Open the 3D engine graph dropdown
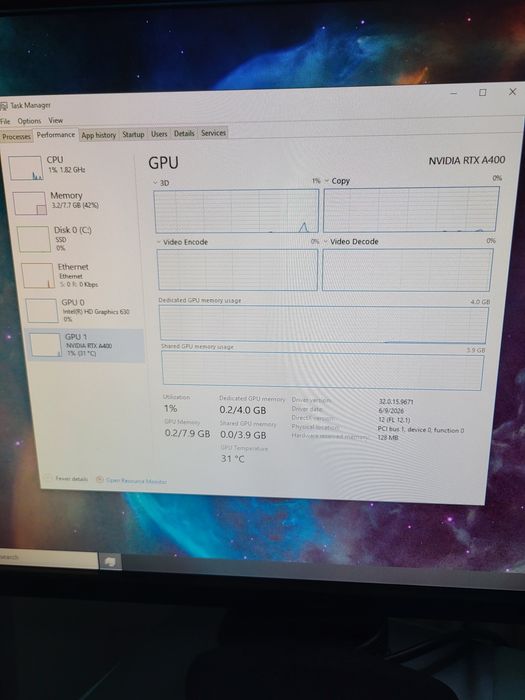Image resolution: width=525 pixels, height=700 pixels. (155, 183)
